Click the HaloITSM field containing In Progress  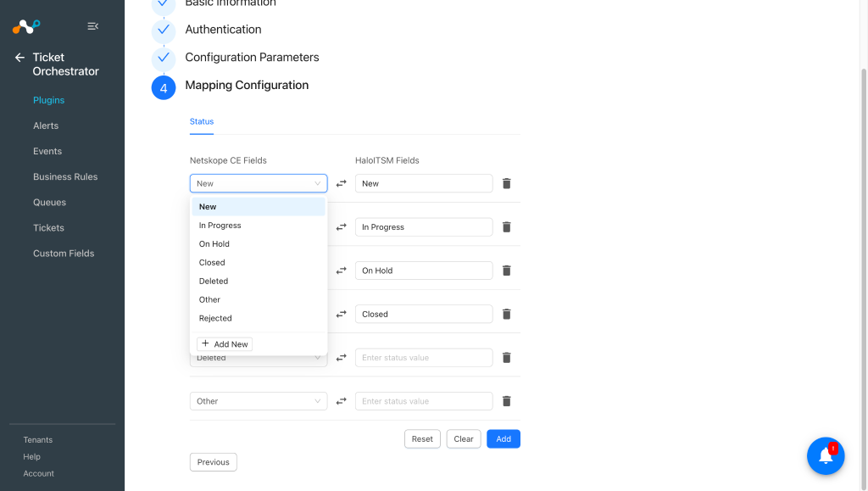tap(424, 227)
